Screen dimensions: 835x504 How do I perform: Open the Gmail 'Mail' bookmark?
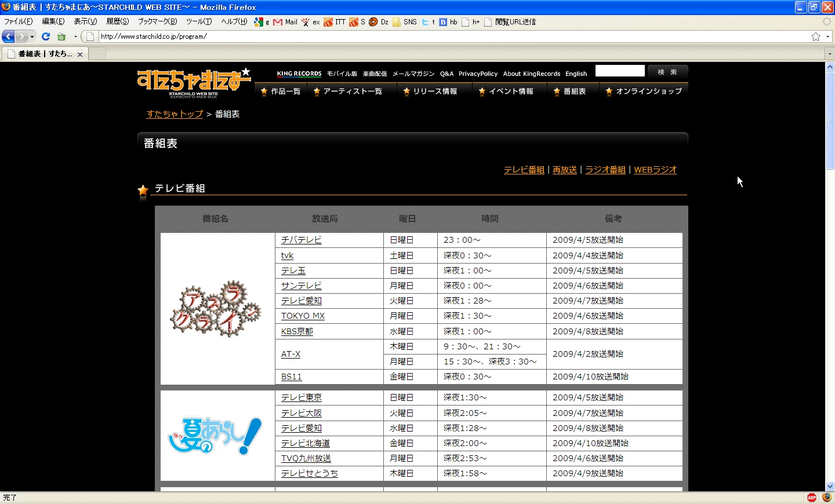(285, 22)
